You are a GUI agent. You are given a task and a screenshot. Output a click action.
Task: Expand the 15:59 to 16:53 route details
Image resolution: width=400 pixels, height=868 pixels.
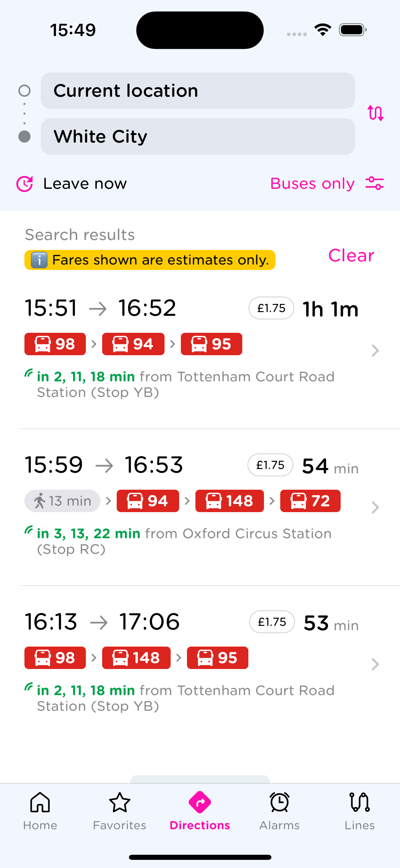[x=375, y=507]
